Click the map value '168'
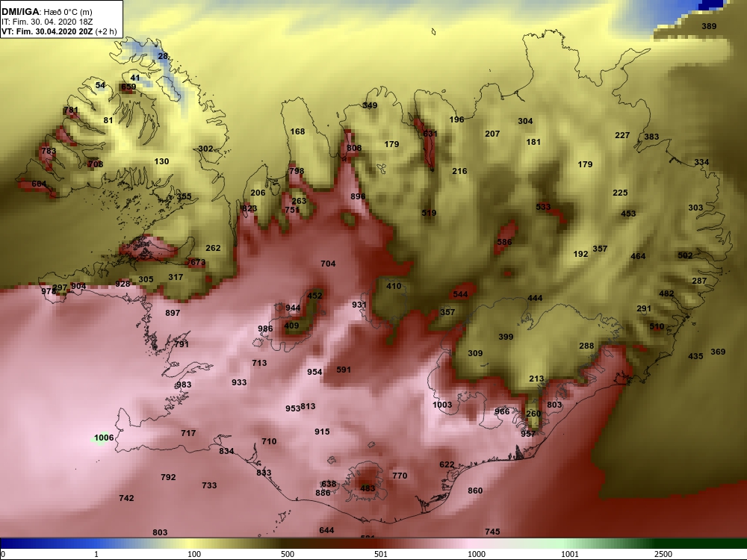 (x=297, y=131)
